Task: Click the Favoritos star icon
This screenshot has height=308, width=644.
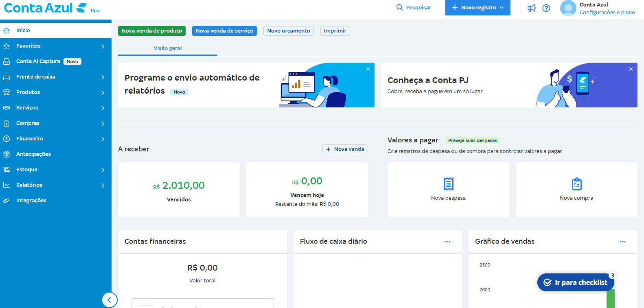Action: click(7, 46)
